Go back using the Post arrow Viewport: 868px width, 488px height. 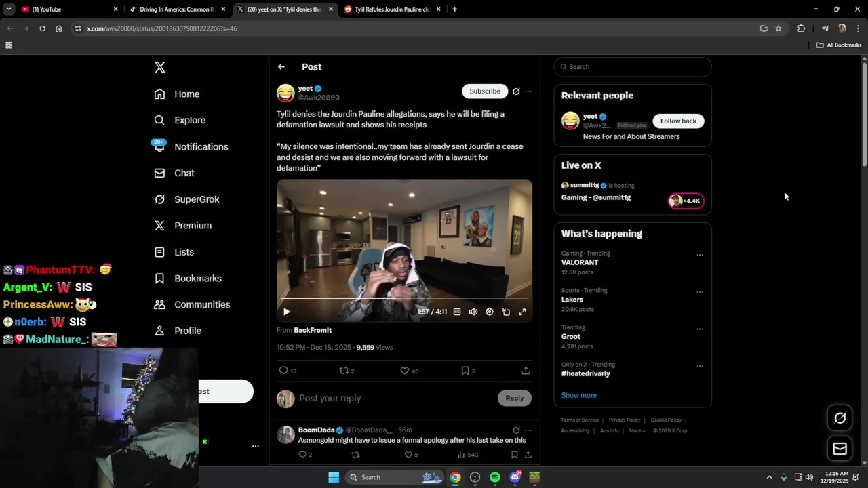(281, 67)
